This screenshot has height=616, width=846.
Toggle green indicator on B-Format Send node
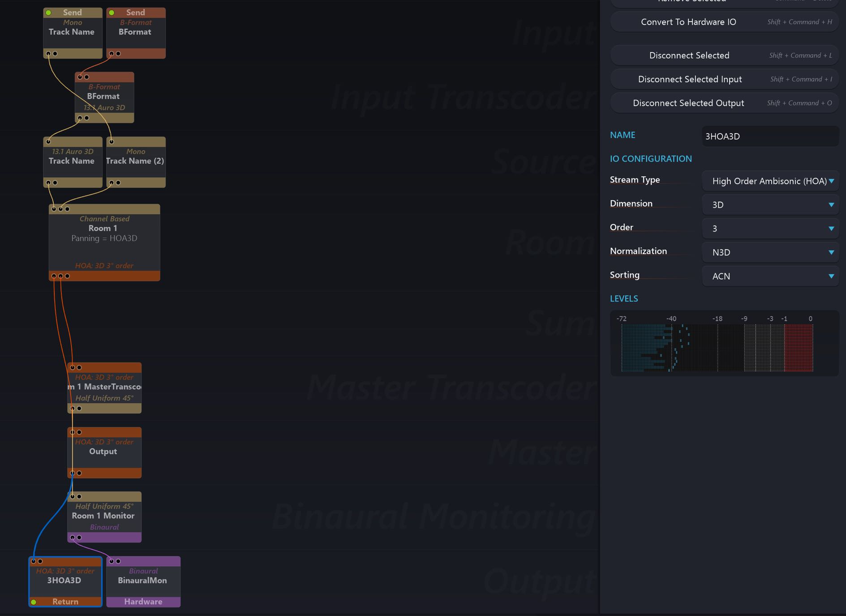coord(112,13)
